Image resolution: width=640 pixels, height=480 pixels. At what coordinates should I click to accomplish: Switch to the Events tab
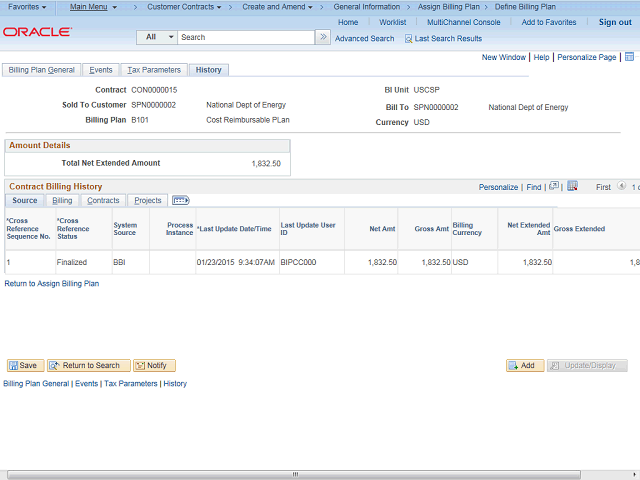(x=100, y=70)
